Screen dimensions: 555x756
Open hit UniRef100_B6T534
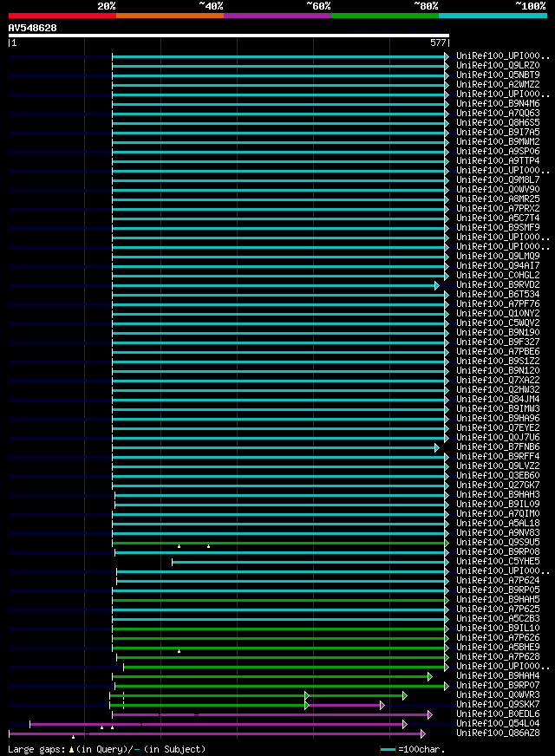pos(498,295)
